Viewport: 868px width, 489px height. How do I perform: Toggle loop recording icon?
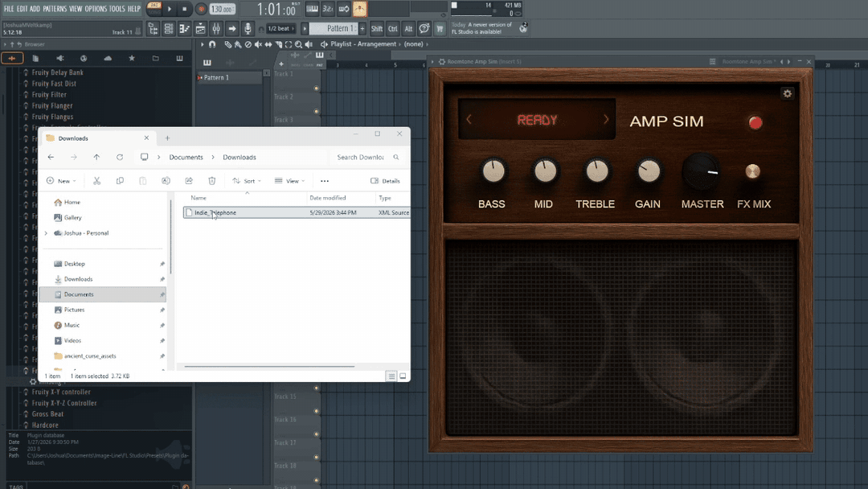pos(344,9)
